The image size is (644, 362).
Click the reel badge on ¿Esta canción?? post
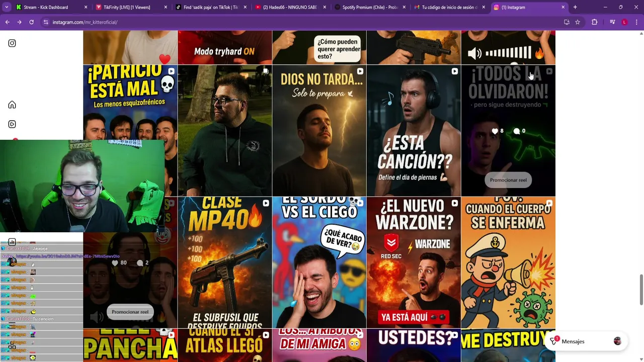[x=455, y=71]
